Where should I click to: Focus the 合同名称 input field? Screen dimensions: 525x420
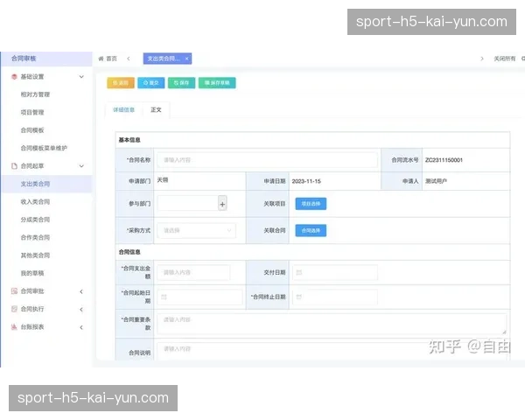point(267,160)
